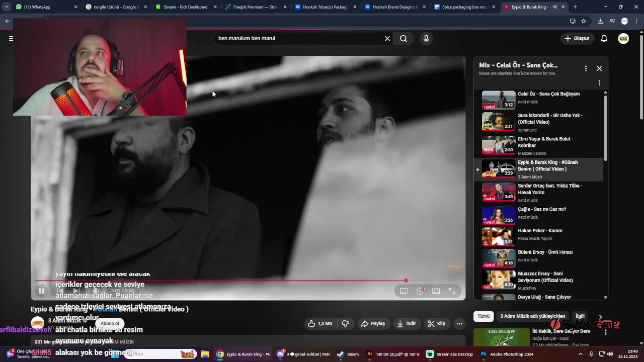Search by voice with microphone icon
Image resolution: width=644 pixels, height=362 pixels.
click(426, 38)
